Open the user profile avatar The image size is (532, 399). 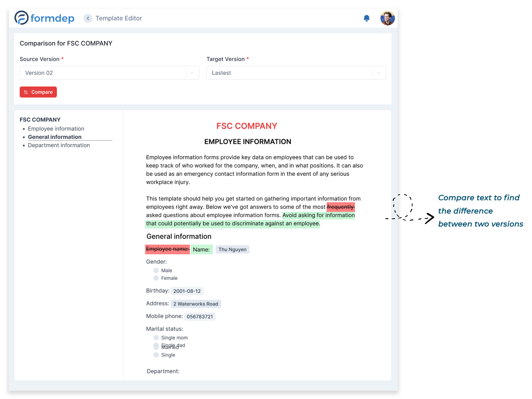point(387,18)
